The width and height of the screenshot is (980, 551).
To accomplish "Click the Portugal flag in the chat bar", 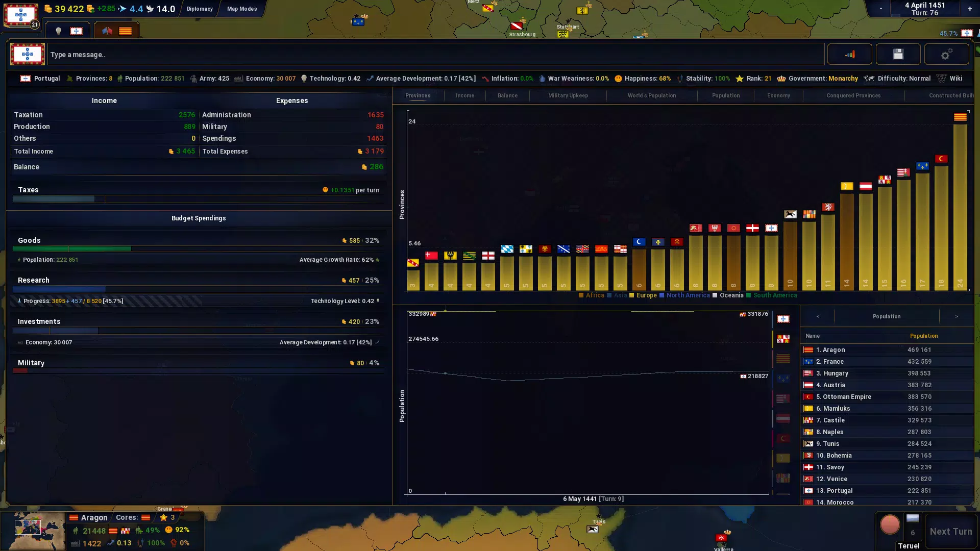I will tap(27, 54).
